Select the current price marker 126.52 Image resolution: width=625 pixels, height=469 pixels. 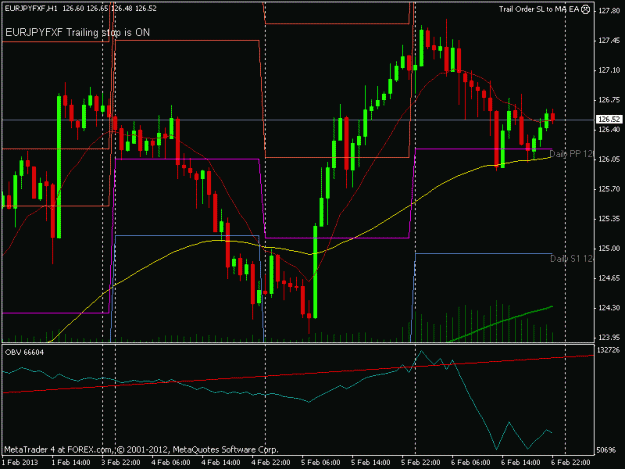(609, 119)
